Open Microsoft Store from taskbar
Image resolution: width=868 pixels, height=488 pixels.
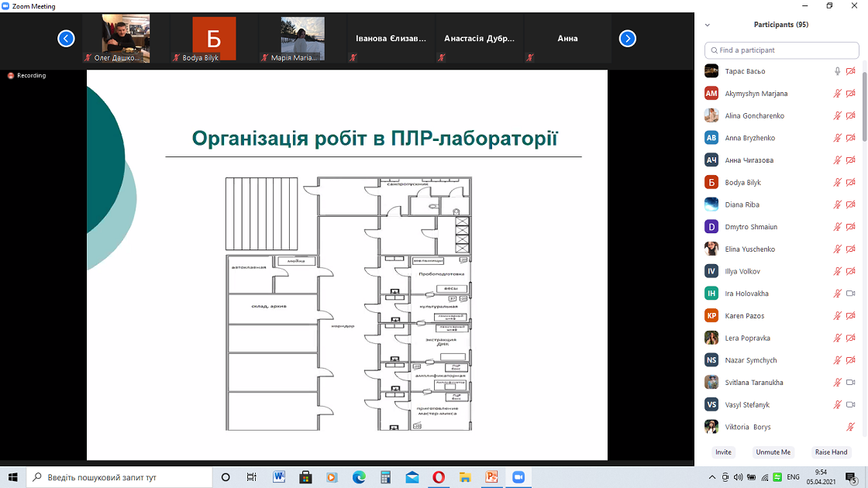(x=305, y=477)
